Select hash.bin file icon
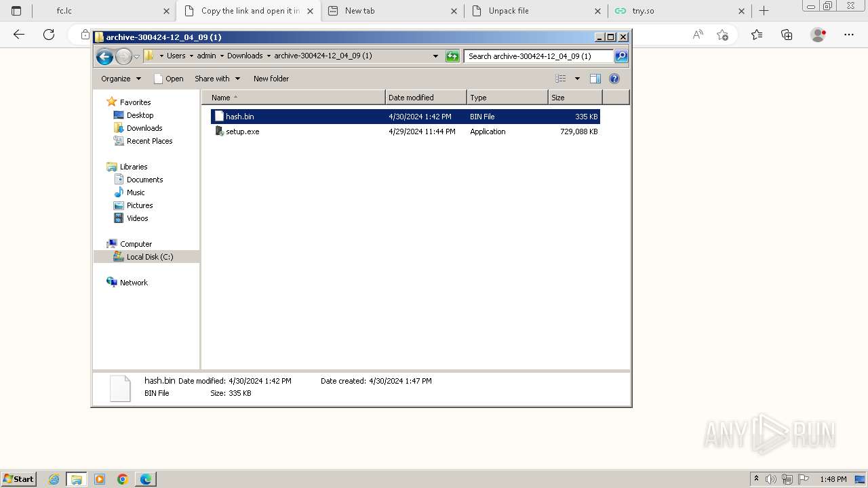The image size is (868, 488). (219, 117)
